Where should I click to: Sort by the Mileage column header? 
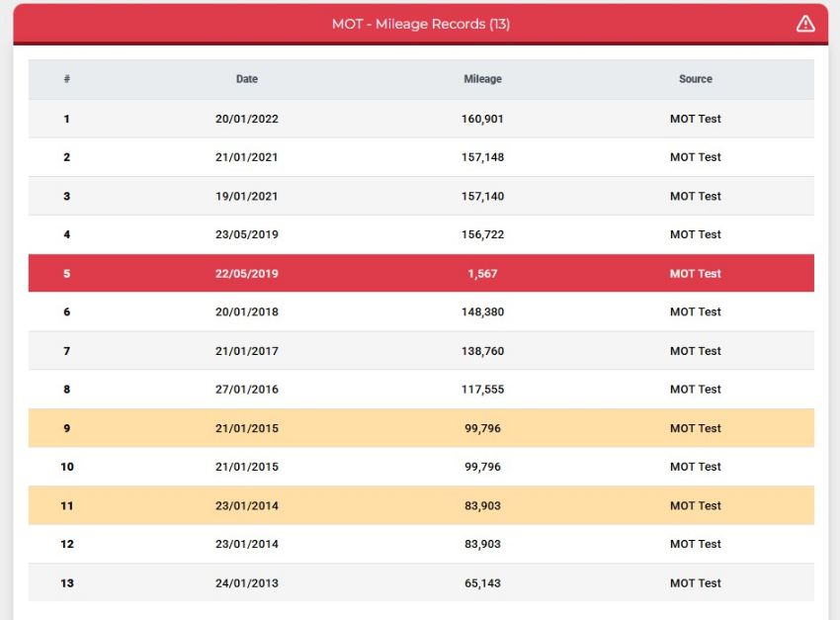pyautogui.click(x=482, y=79)
